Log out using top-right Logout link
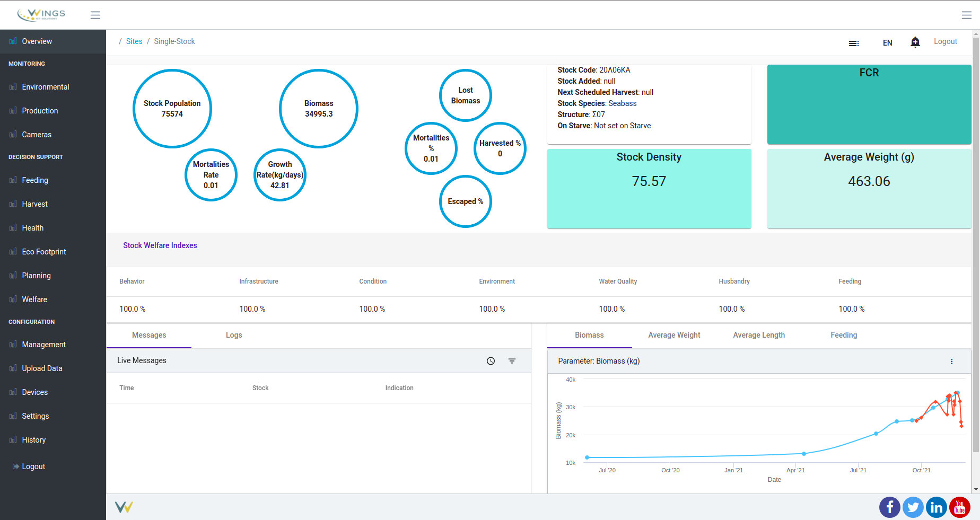 (945, 41)
